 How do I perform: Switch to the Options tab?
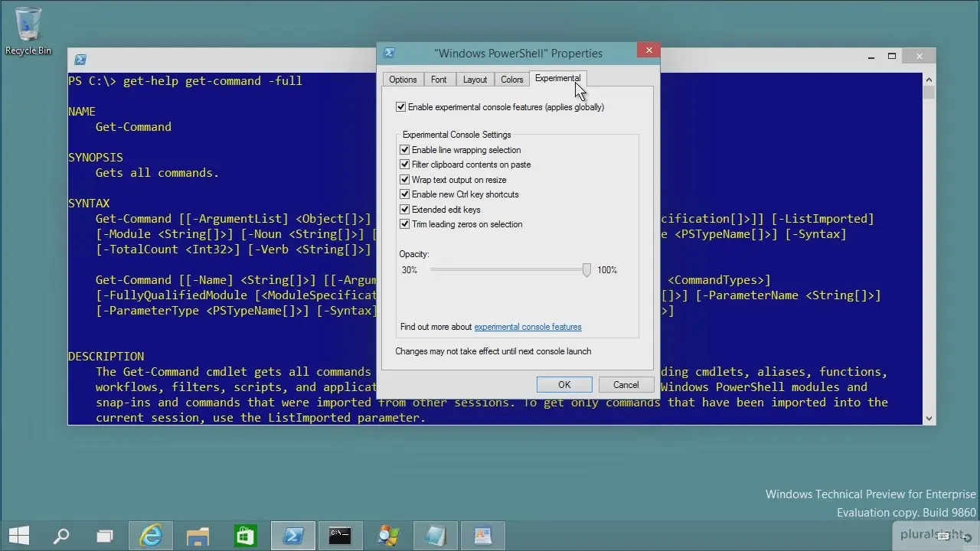click(x=403, y=80)
